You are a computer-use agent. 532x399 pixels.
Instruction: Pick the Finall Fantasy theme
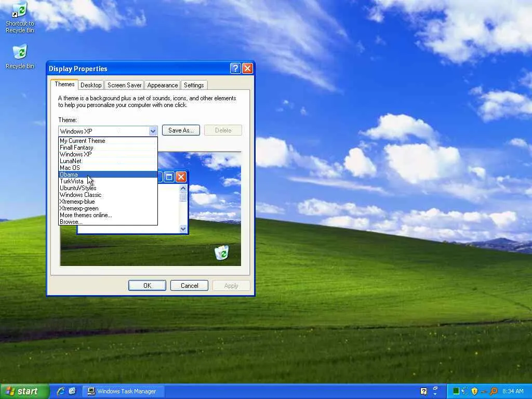coord(108,147)
